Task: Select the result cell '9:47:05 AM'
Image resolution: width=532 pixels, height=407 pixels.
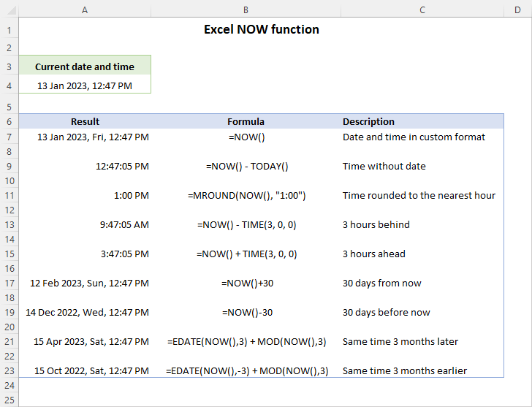Action: coord(85,224)
